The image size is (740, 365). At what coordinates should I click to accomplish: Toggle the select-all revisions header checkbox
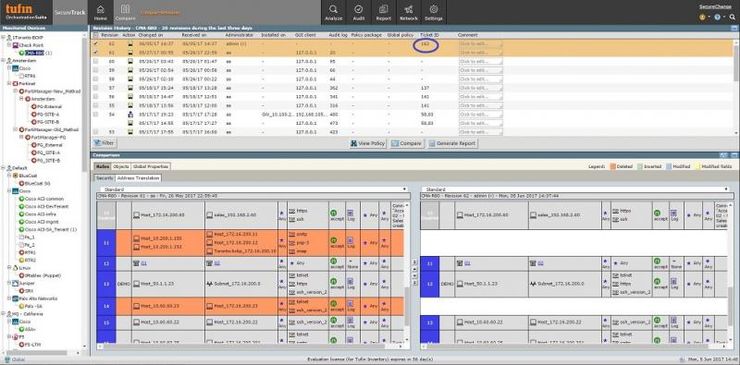point(96,35)
